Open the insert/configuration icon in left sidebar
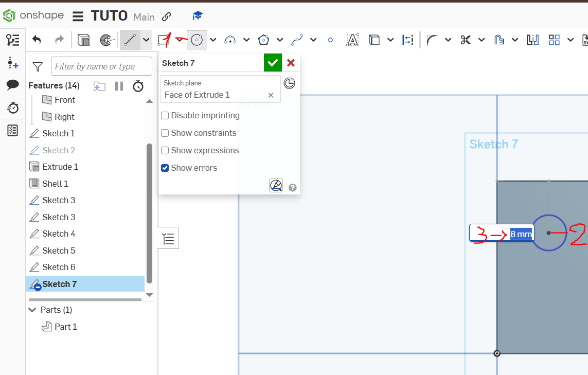The width and height of the screenshot is (588, 375). (x=13, y=63)
